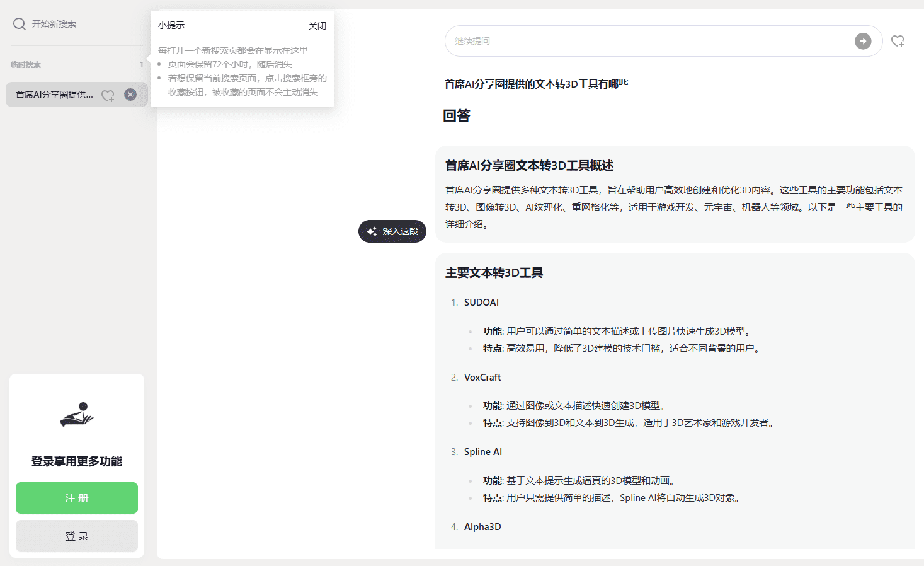This screenshot has height=566, width=924.
Task: Click the 每打开一个新搜索页都会在显示在这里 line
Action: 233,50
